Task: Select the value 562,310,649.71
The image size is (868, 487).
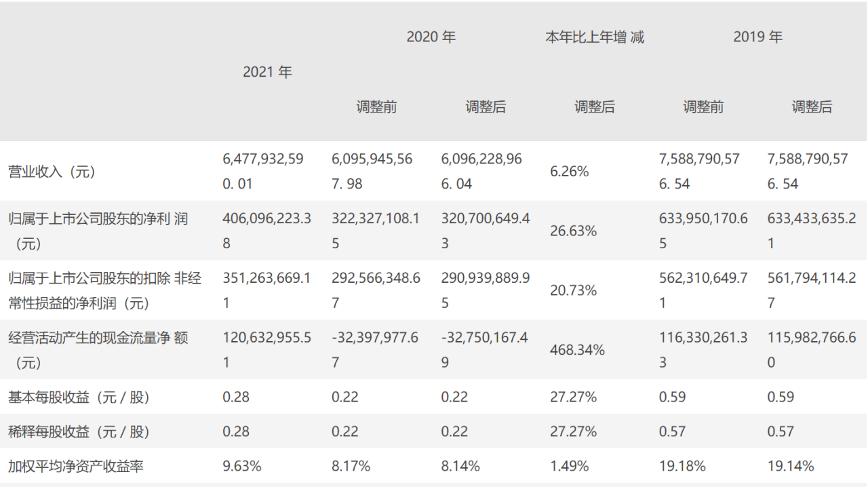Action: click(x=703, y=290)
